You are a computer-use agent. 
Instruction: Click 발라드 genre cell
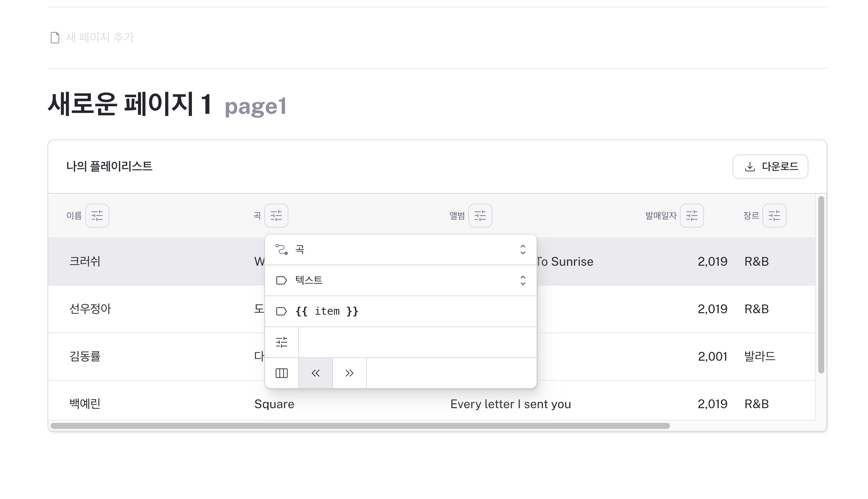760,357
